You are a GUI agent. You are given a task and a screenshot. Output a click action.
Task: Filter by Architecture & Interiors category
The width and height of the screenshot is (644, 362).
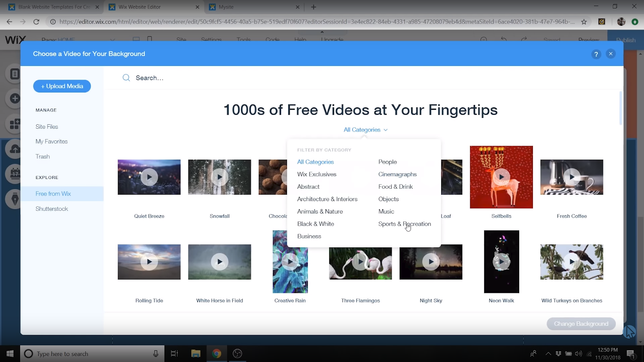327,199
